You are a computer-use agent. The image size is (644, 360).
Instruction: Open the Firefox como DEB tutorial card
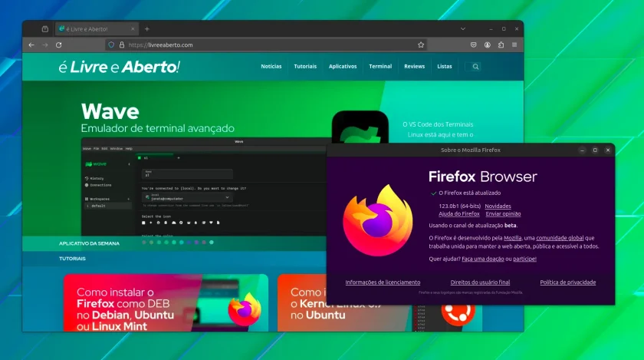[x=166, y=302]
